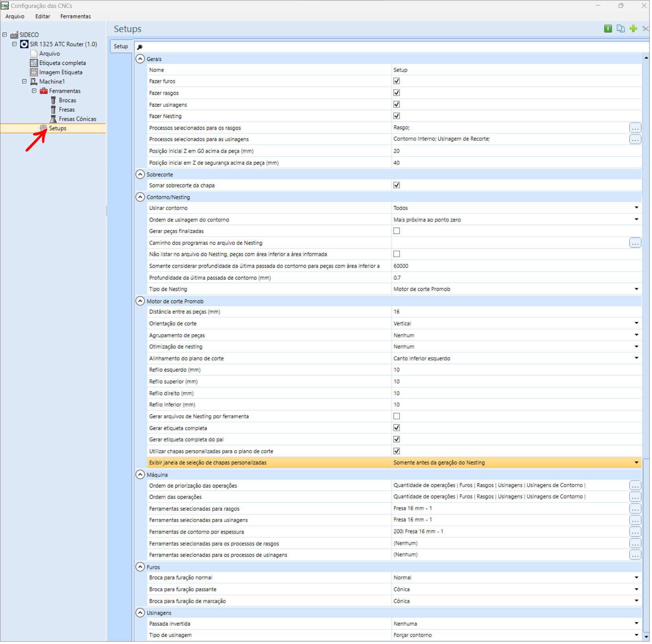The width and height of the screenshot is (652, 644).
Task: Open the Etiqueta completa node
Action: [x=62, y=63]
